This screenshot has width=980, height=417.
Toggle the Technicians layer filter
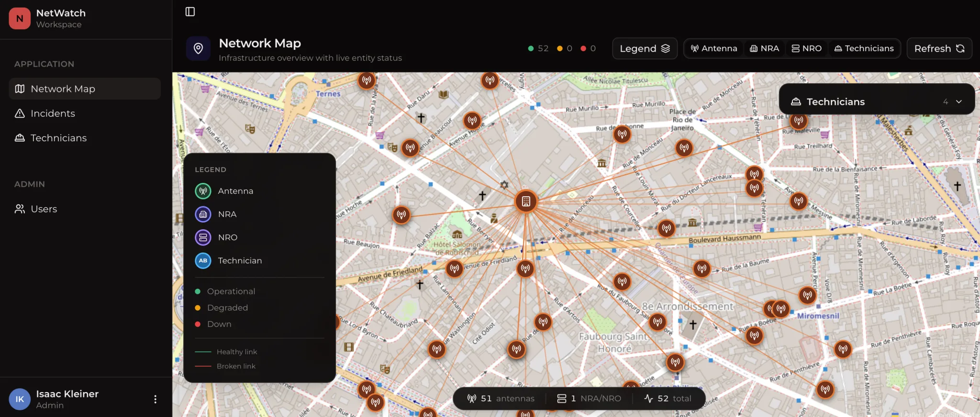click(x=864, y=48)
